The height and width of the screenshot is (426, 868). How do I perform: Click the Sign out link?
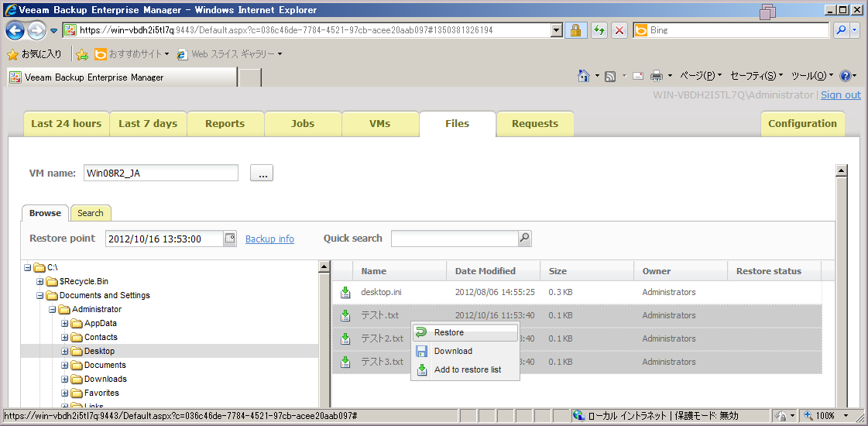(x=841, y=94)
